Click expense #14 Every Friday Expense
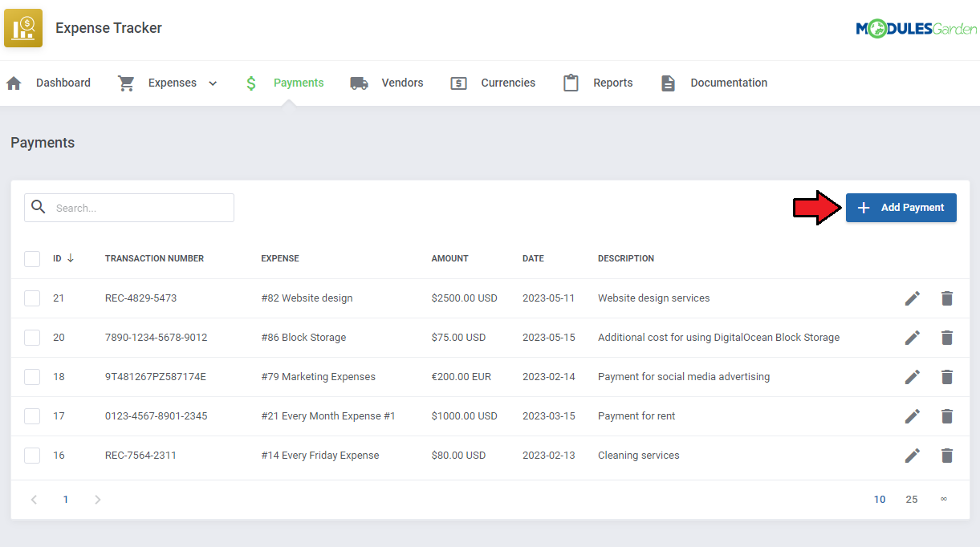 [320, 456]
